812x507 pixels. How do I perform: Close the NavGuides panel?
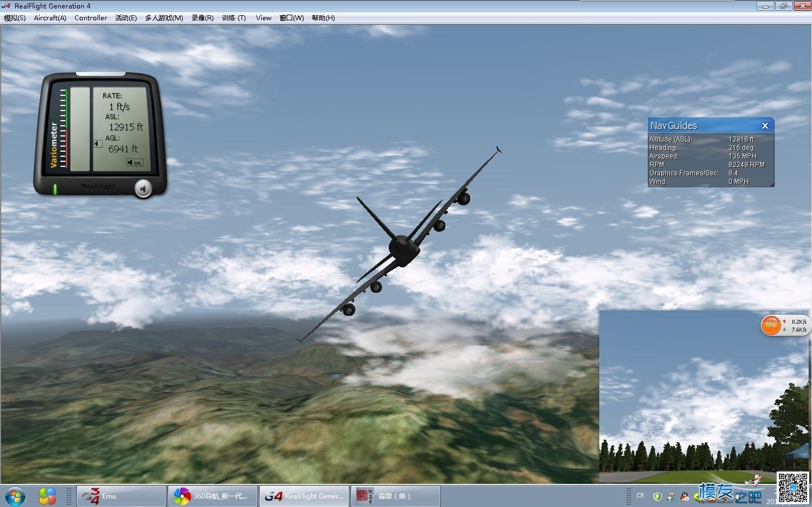pos(765,126)
